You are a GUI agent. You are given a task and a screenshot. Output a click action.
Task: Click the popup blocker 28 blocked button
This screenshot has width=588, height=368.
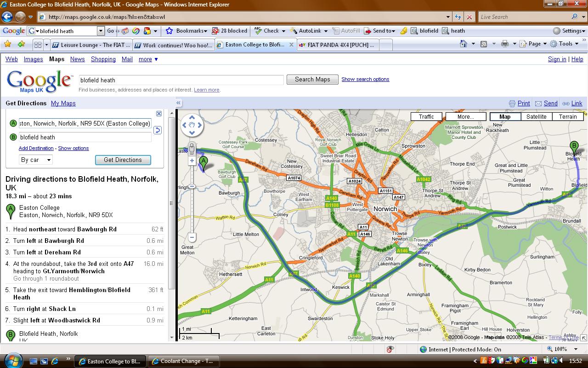pos(229,31)
